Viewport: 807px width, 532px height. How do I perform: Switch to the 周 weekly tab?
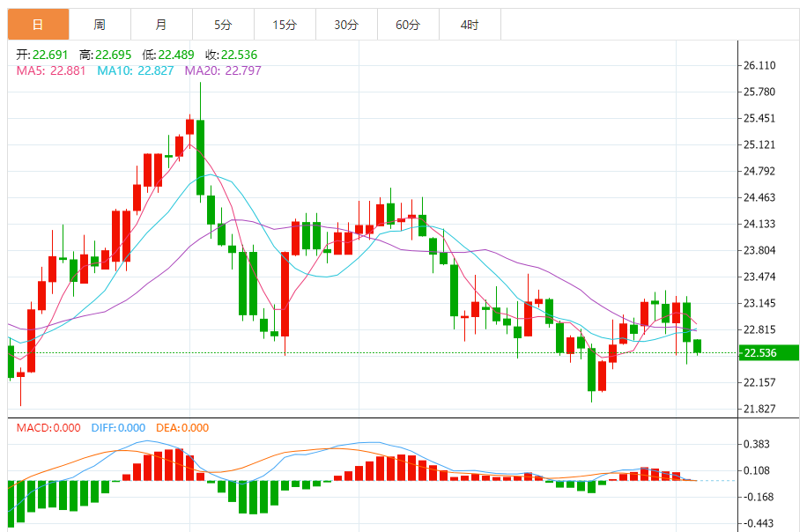100,25
